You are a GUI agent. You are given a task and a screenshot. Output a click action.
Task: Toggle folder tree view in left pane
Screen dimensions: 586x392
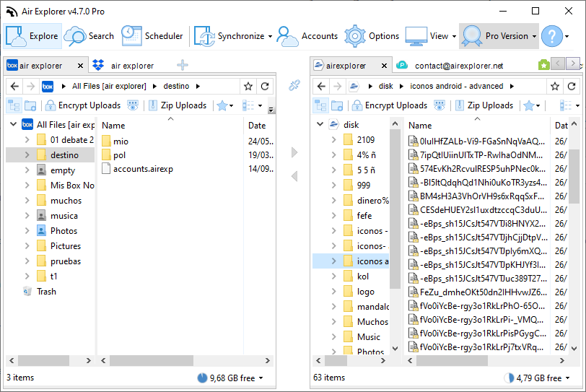pos(14,105)
